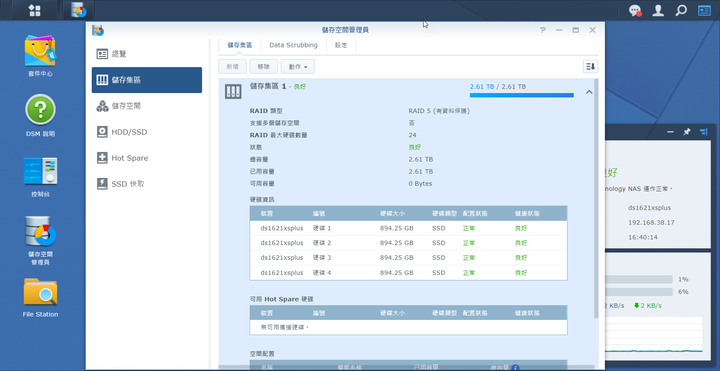Open 儲存空間管理員 desktop icon
This screenshot has width=720, height=371.
tap(40, 241)
